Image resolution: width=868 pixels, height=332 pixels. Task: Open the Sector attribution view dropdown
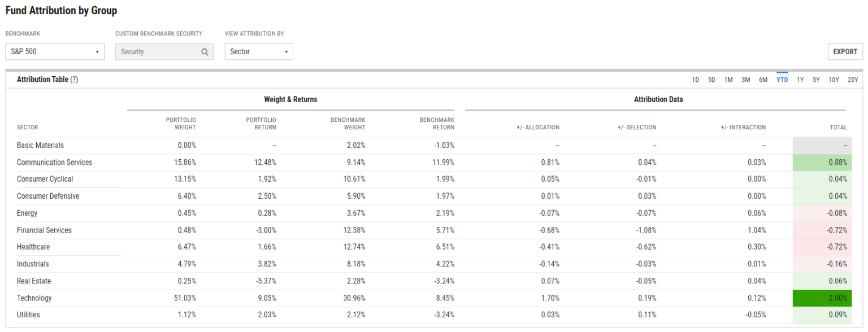point(258,51)
